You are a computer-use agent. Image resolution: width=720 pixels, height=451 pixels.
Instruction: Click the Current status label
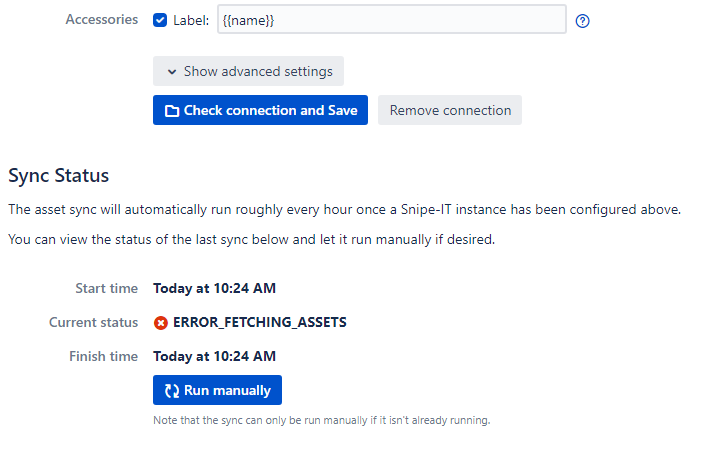pos(93,323)
